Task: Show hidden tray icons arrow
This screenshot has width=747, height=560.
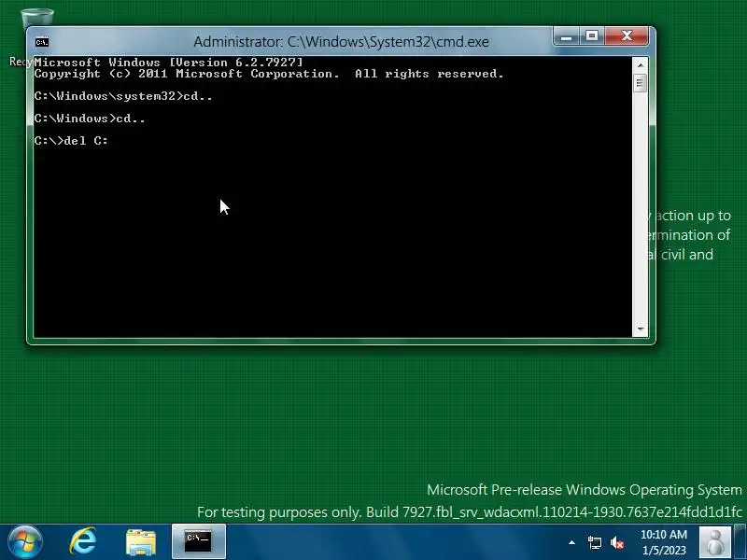Action: (x=571, y=542)
